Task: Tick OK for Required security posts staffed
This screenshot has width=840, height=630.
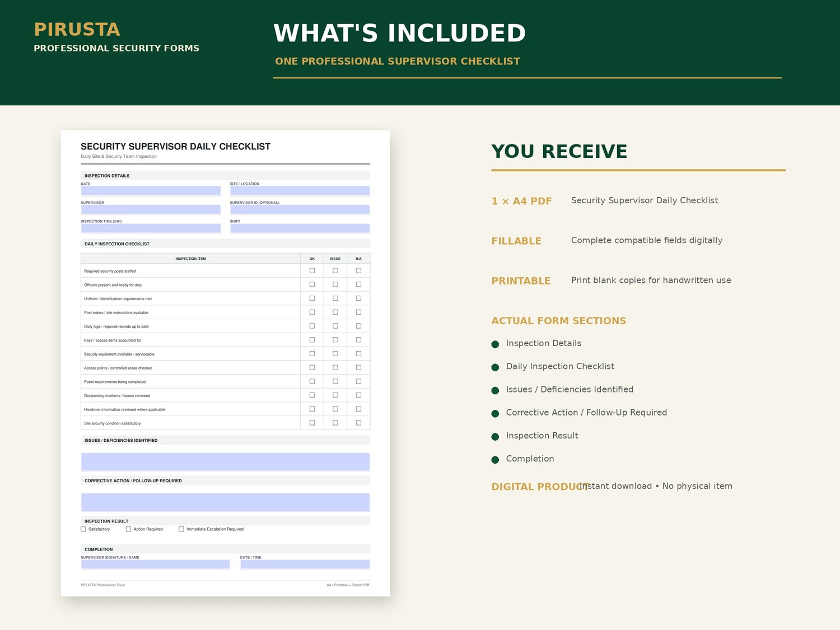Action: [312, 270]
